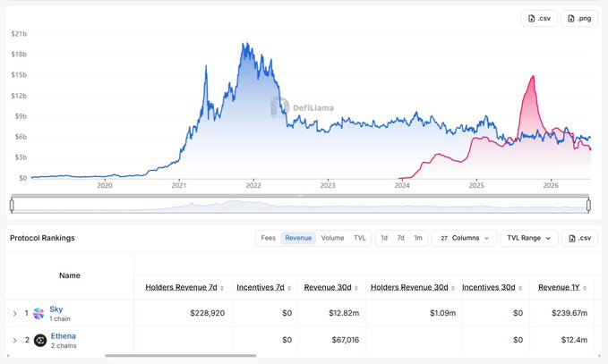Click the Ethena protocol logo icon
The width and height of the screenshot is (608, 364).
40,341
